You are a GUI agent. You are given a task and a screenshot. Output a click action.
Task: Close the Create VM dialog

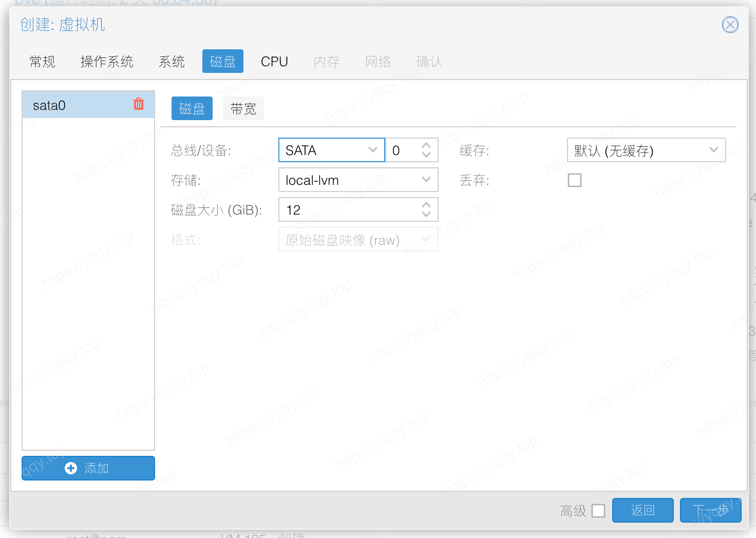[730, 25]
